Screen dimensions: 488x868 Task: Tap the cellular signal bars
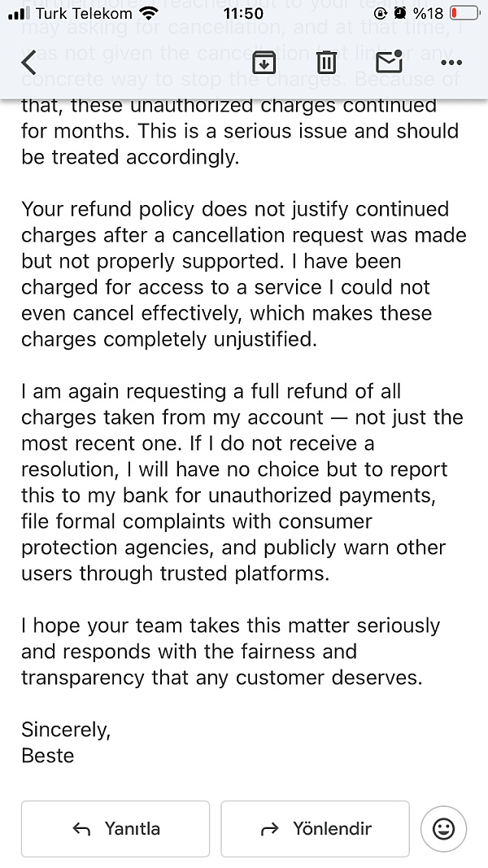coord(19,13)
